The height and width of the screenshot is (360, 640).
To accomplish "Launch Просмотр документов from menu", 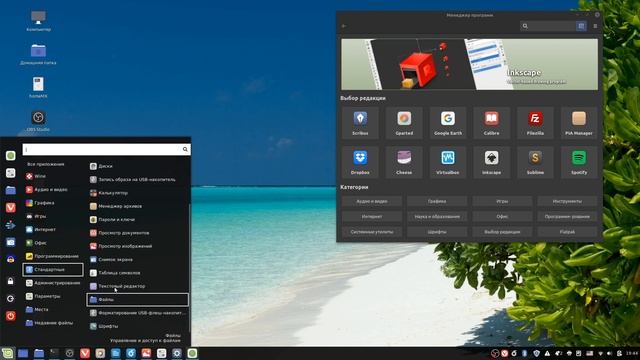I will [x=138, y=233].
